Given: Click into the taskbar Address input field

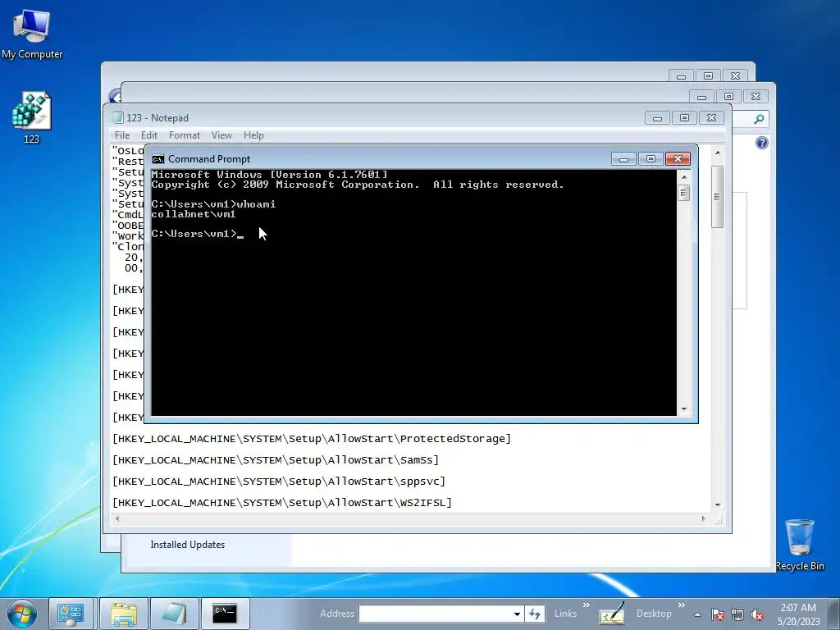Looking at the screenshot, I should click(x=435, y=614).
